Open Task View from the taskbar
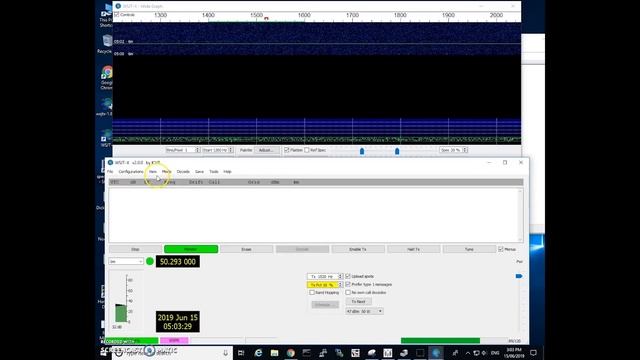This screenshot has height=360, width=640. pyautogui.click(x=241, y=353)
